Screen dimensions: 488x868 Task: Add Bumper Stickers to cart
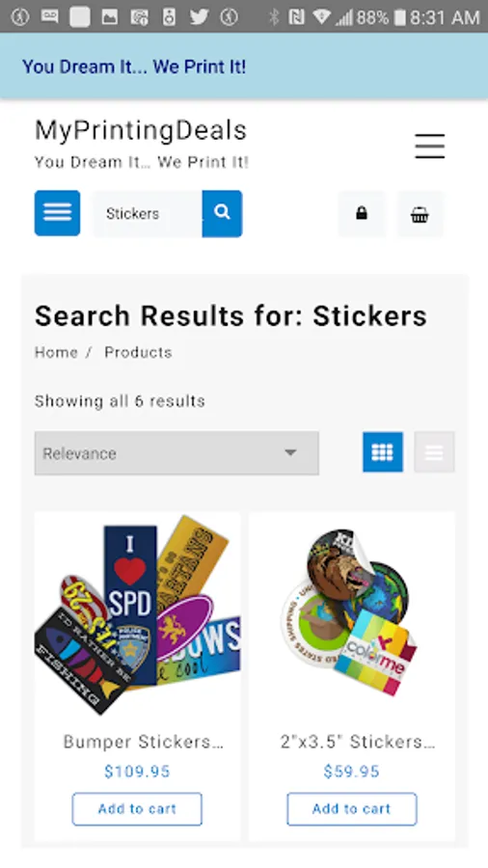(x=137, y=809)
